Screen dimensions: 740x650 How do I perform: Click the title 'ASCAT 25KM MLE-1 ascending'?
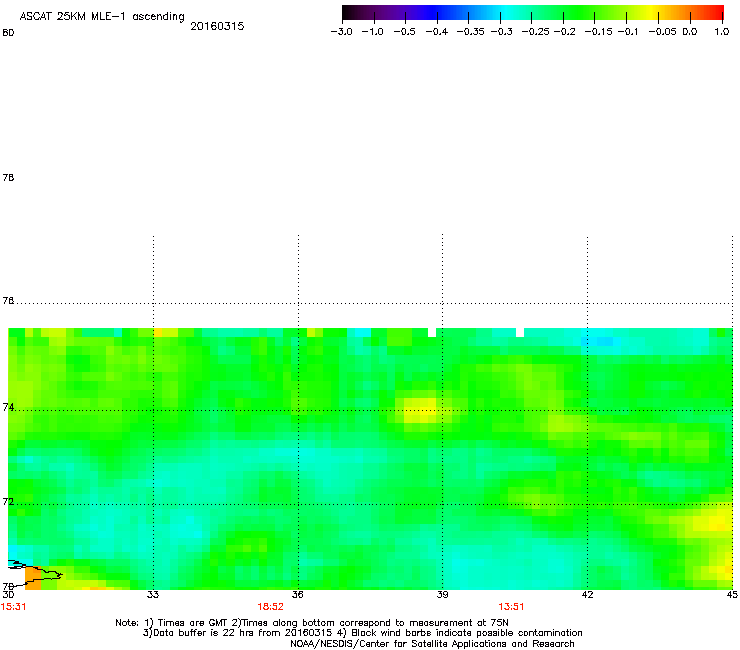pyautogui.click(x=102, y=17)
